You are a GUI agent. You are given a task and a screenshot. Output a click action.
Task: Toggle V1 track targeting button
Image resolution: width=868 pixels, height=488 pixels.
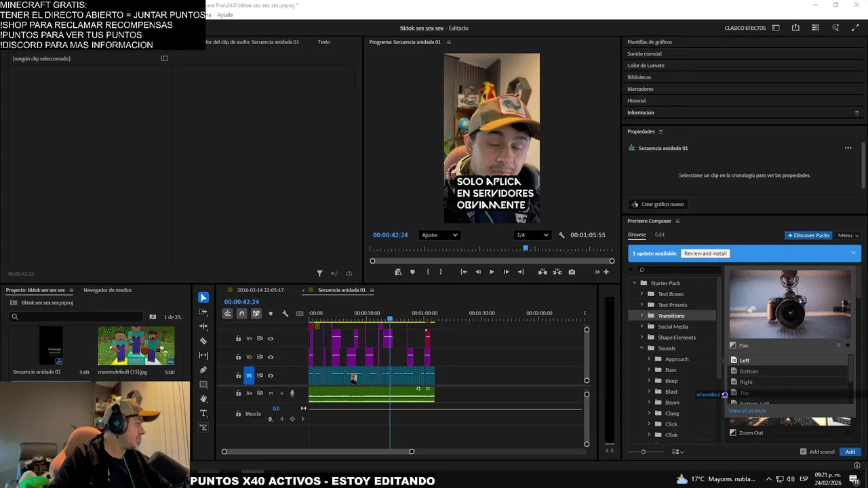click(249, 375)
